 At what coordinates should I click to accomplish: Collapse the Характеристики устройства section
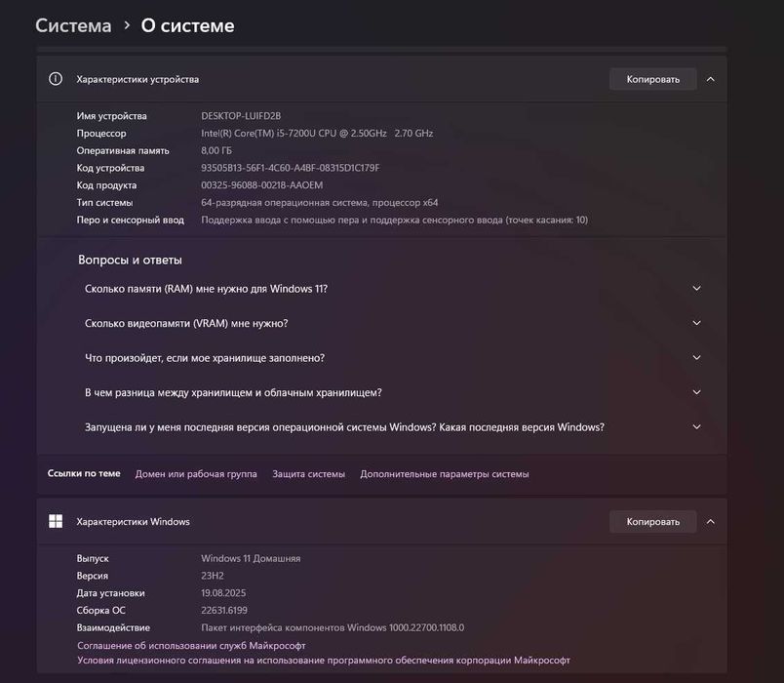(711, 79)
